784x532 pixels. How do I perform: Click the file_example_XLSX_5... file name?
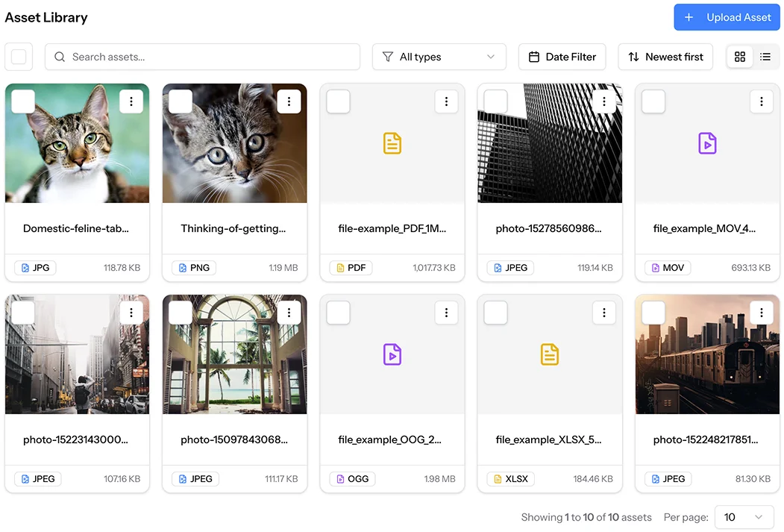point(548,439)
